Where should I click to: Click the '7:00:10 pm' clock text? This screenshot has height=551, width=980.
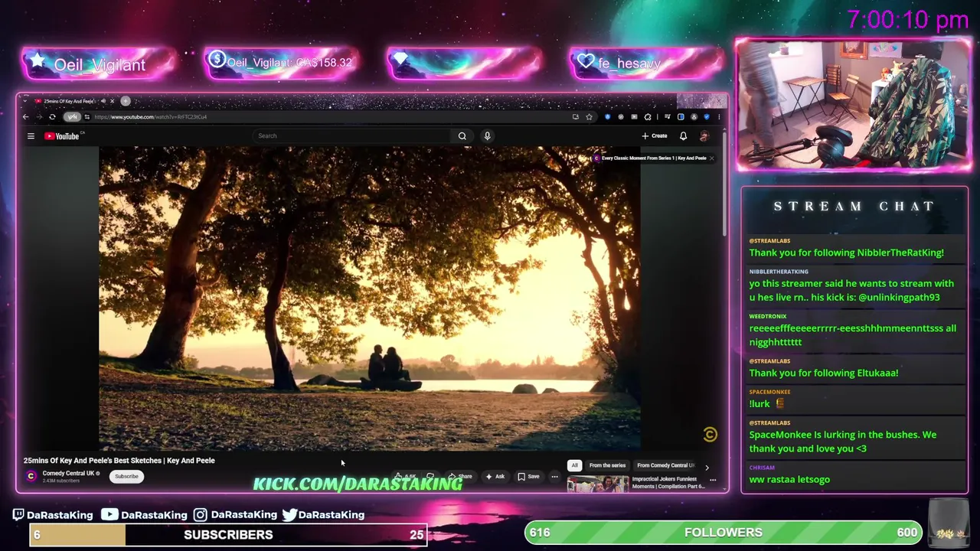[908, 20]
